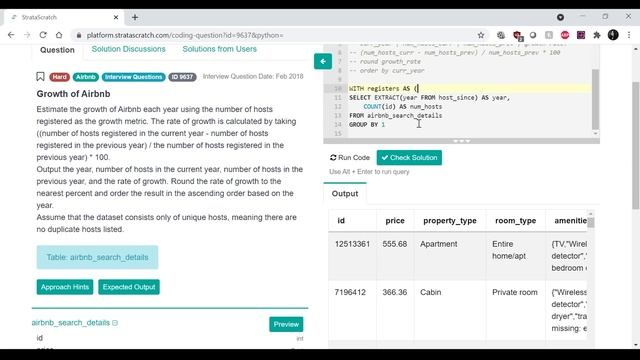Click the property_type column header
This screenshot has width=640, height=360.
coord(450,221)
